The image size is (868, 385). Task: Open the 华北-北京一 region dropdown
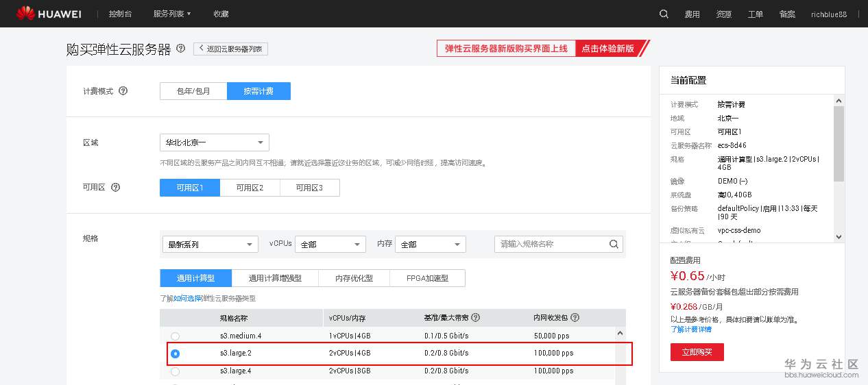coord(215,142)
